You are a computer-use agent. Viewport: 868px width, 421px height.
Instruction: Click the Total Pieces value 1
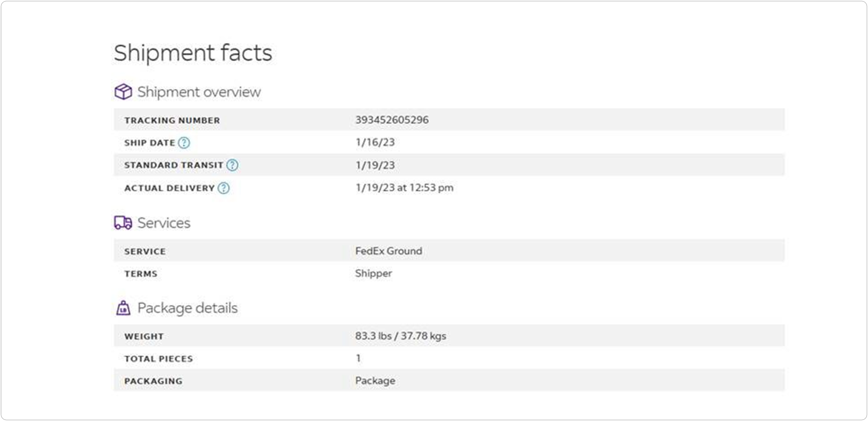click(358, 358)
